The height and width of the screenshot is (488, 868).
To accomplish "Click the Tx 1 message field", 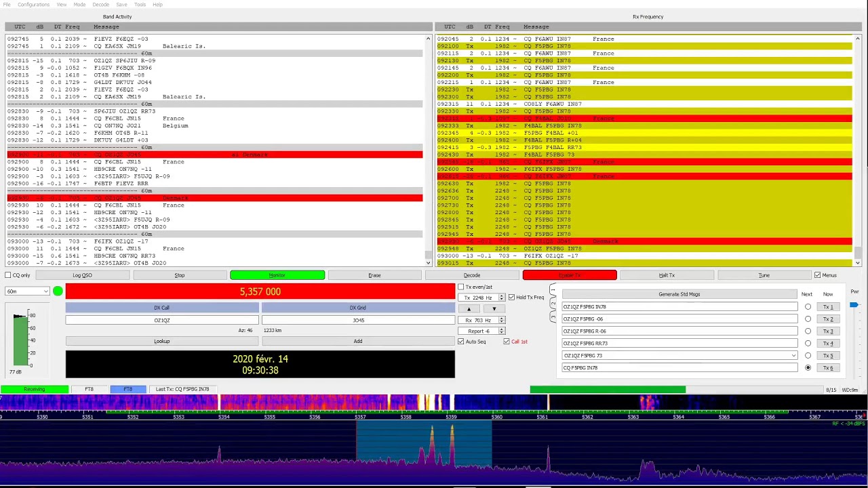I will [x=679, y=307].
